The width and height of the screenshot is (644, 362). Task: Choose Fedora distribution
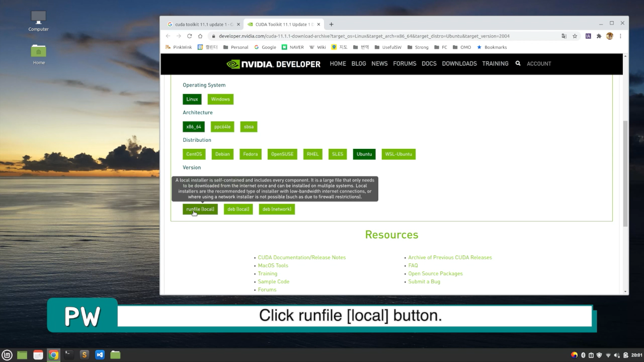click(x=251, y=154)
